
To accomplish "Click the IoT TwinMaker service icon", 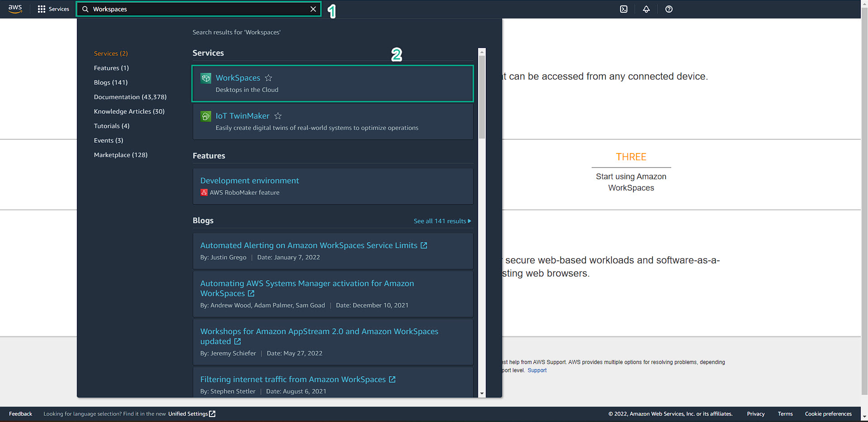I will [206, 116].
